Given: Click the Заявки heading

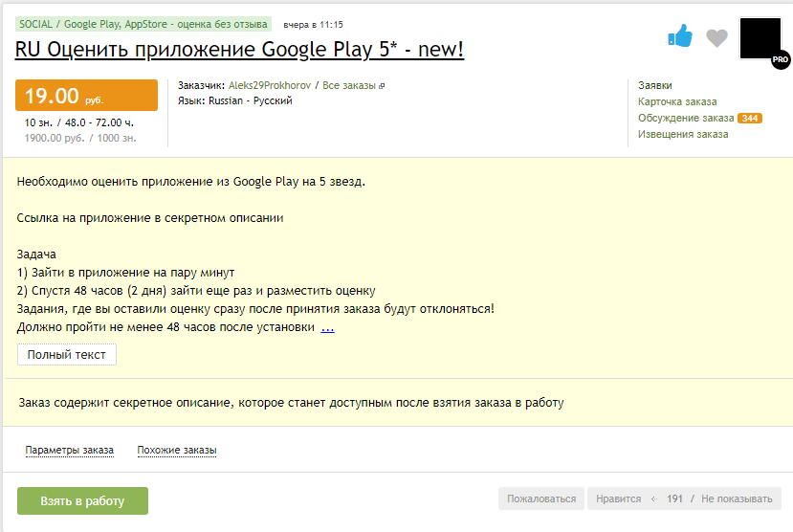Looking at the screenshot, I should (x=655, y=85).
